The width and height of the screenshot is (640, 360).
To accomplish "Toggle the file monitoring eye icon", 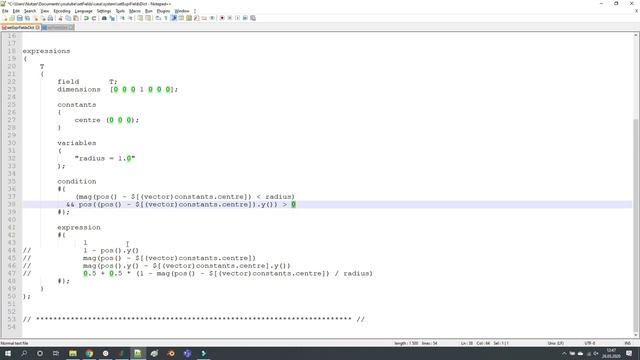I will click(x=212, y=18).
